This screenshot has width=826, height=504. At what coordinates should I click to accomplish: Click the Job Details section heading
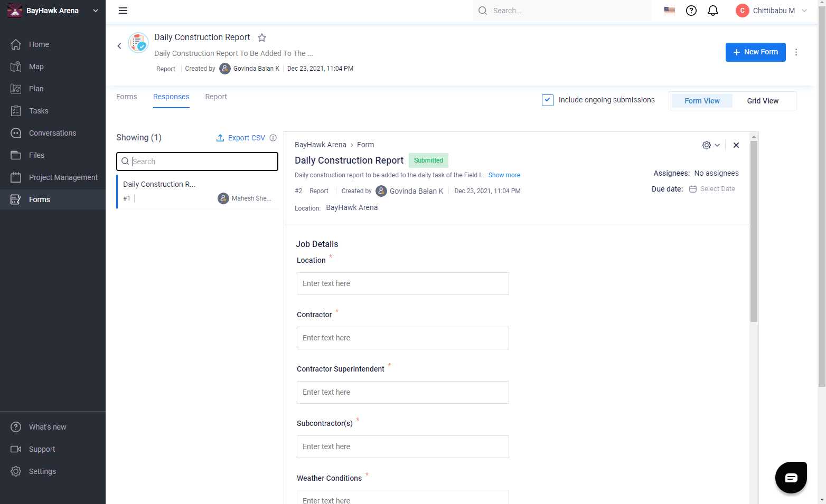(317, 244)
